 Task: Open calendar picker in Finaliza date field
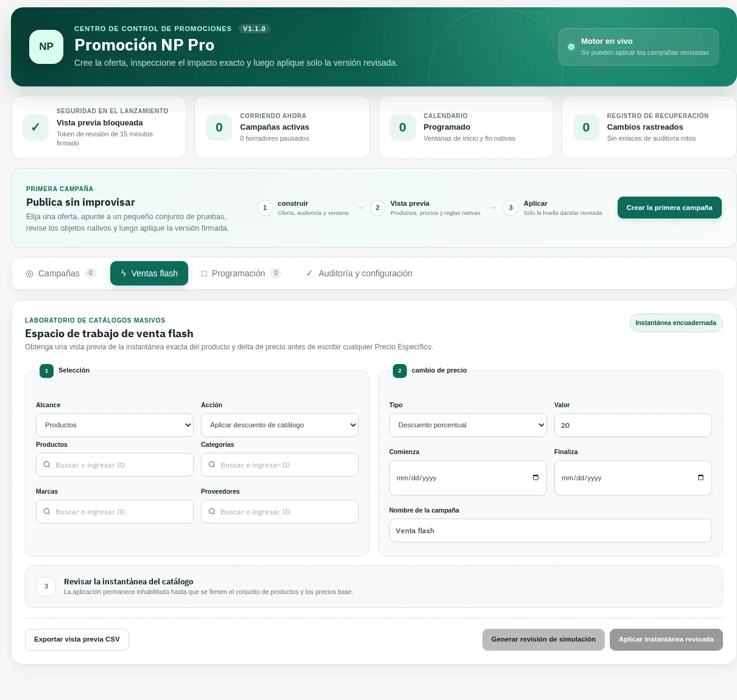[700, 477]
